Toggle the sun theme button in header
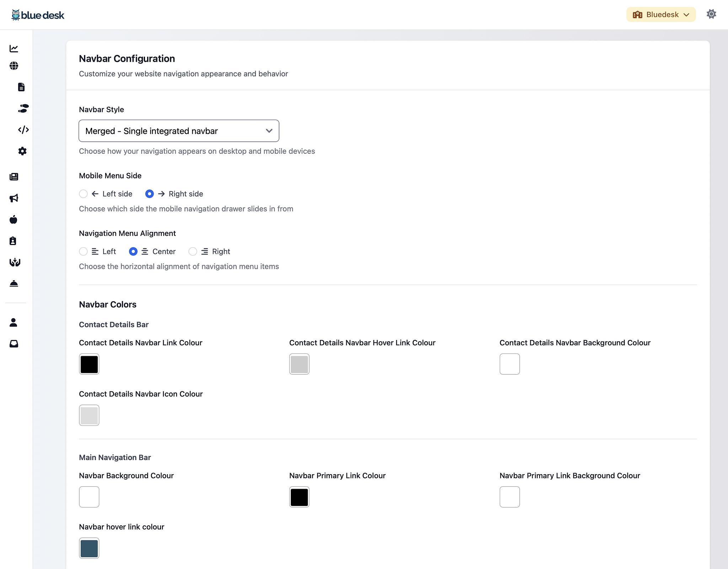 (x=711, y=14)
